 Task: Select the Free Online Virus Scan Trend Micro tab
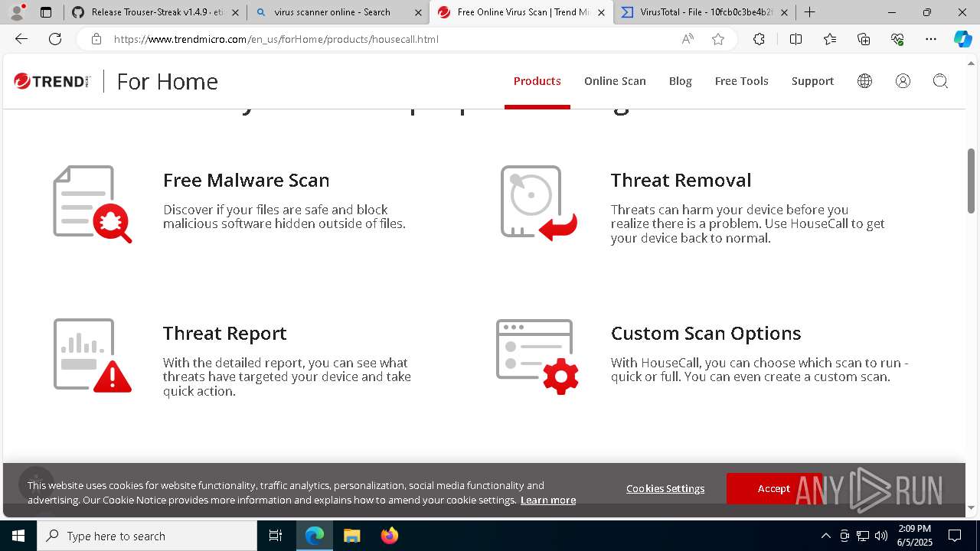521,12
